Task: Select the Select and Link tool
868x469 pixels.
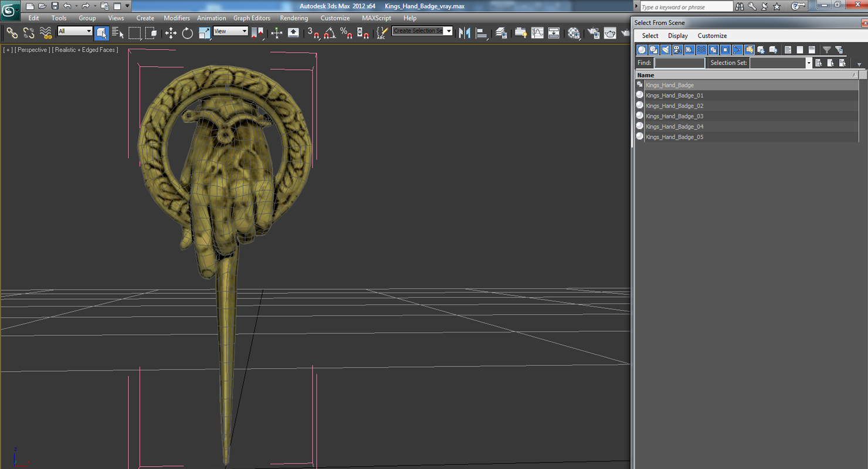Action: tap(12, 33)
